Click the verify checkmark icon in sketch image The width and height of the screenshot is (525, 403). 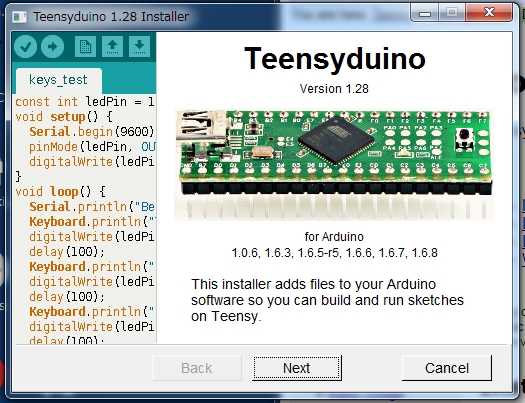pyautogui.click(x=25, y=46)
